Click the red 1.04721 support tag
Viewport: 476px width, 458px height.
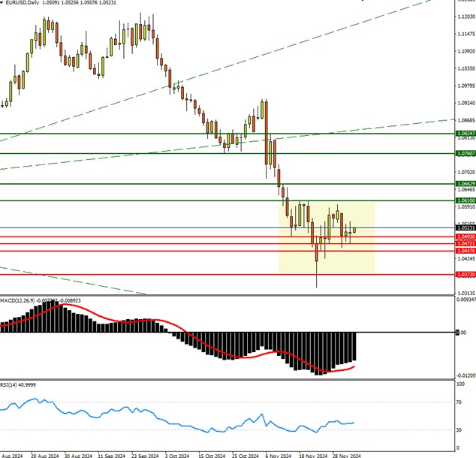click(465, 244)
